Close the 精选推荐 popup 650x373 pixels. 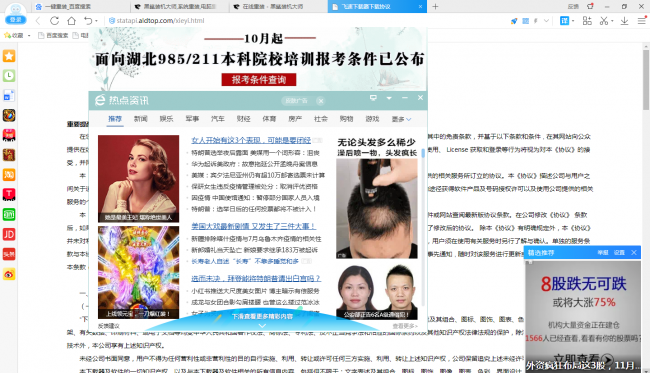click(x=634, y=253)
